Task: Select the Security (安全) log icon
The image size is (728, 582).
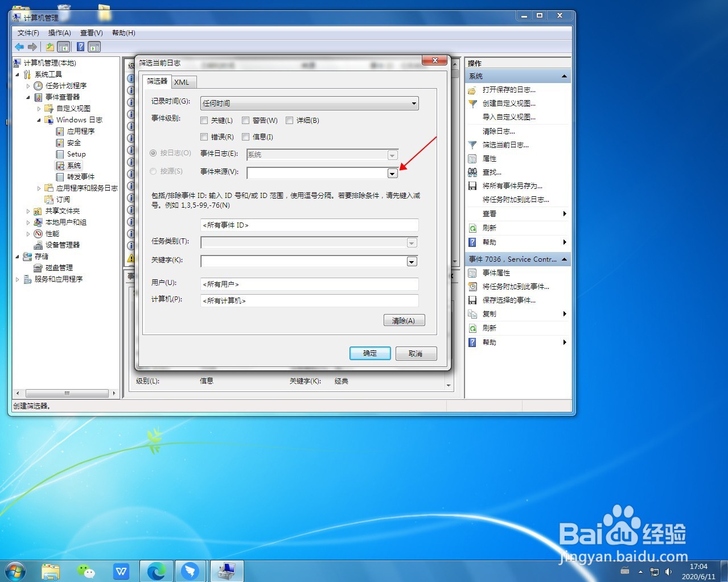Action: (x=60, y=143)
